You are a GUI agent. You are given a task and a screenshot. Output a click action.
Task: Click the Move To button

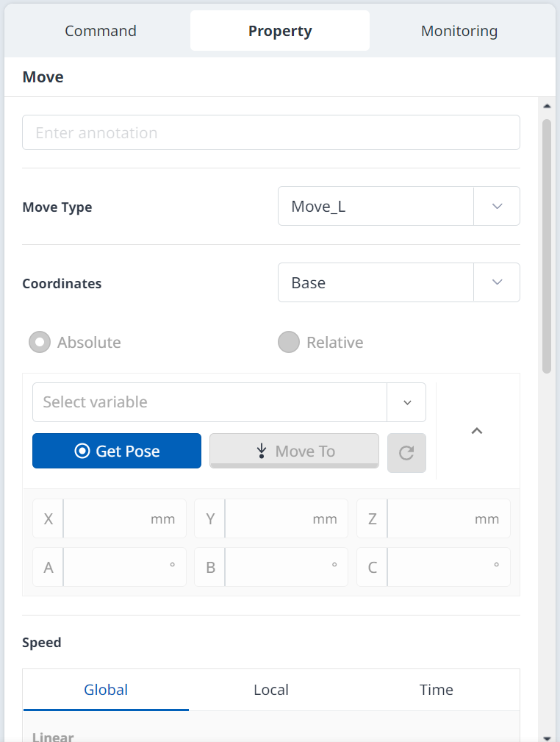click(294, 451)
